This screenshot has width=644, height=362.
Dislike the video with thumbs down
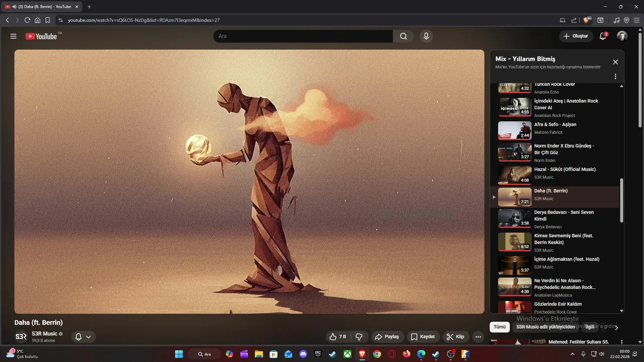click(x=359, y=337)
